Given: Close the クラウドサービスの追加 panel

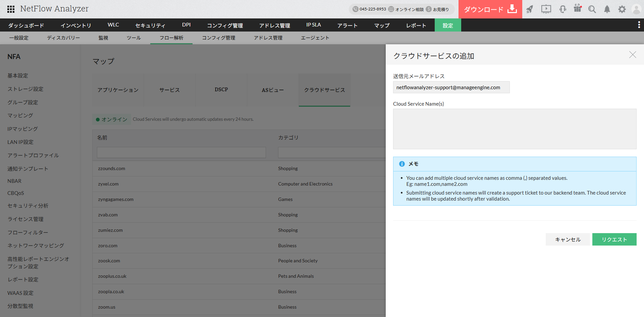Looking at the screenshot, I should click(x=632, y=55).
